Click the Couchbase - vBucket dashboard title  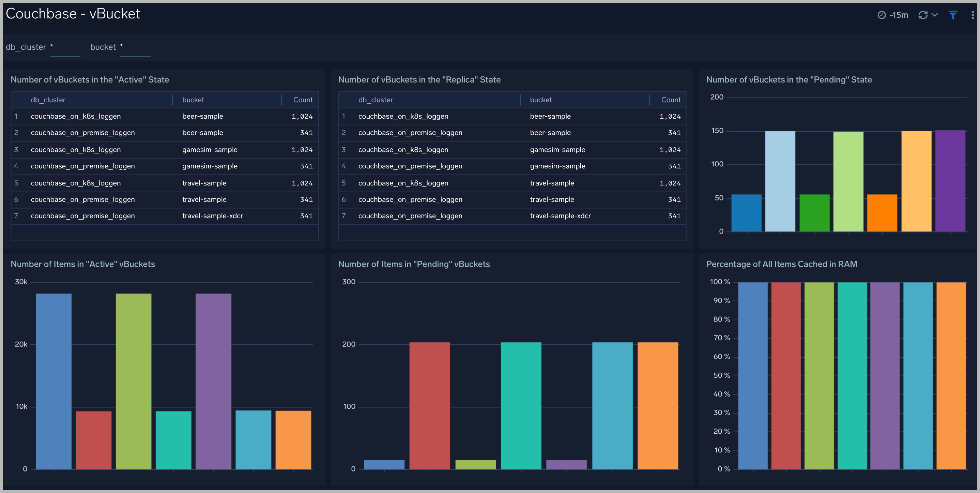73,14
